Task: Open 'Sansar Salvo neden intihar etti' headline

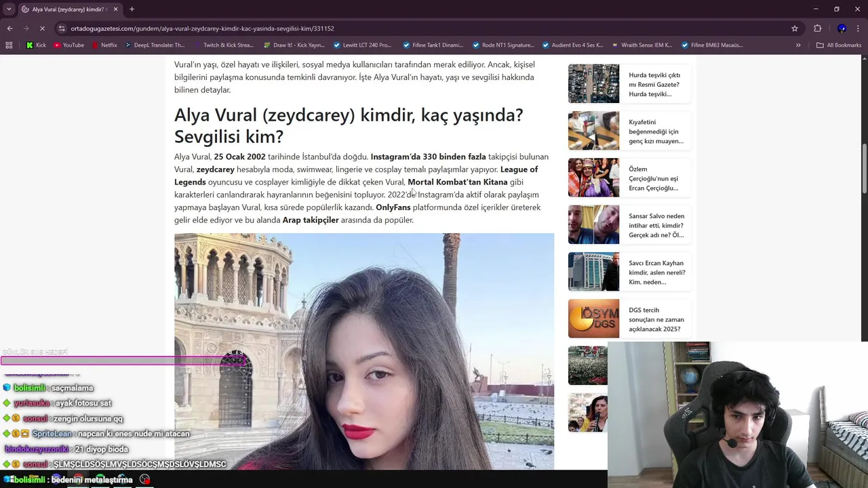Action: (656, 226)
